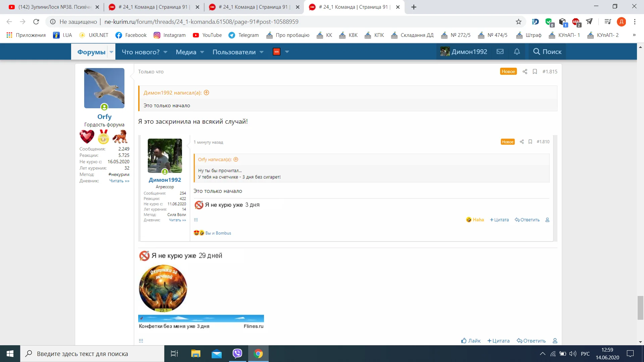Click the Windows taskbar search field
This screenshot has width=644, height=362.
coord(92,354)
